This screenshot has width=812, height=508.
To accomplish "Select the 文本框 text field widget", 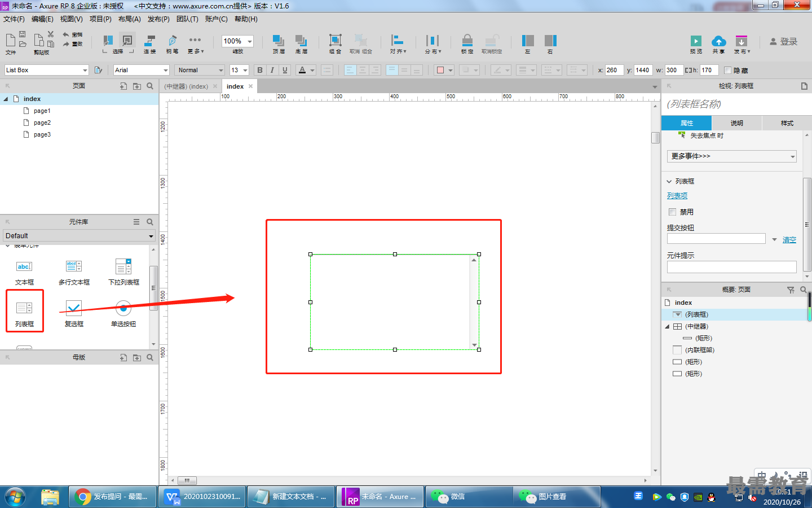I will [24, 272].
